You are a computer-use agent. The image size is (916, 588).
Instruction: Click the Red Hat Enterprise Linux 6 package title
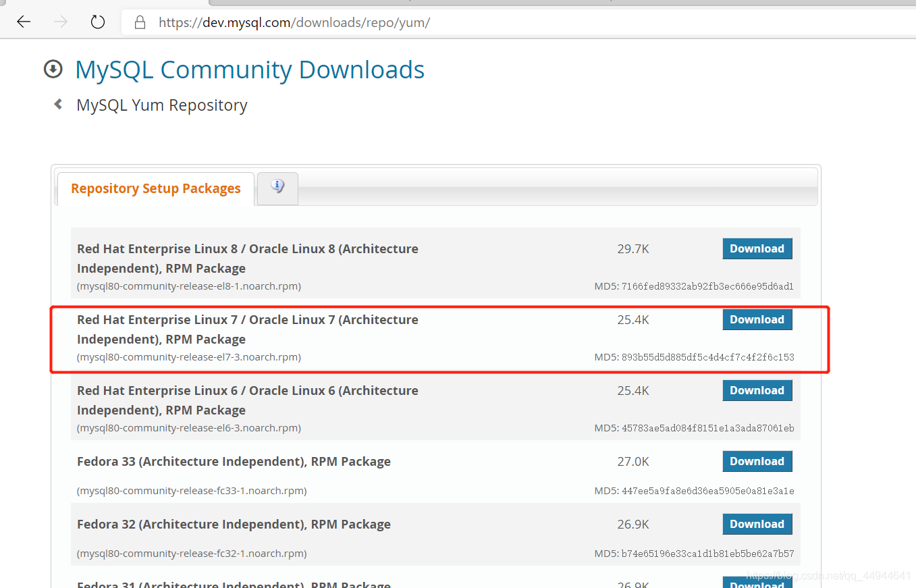point(248,400)
